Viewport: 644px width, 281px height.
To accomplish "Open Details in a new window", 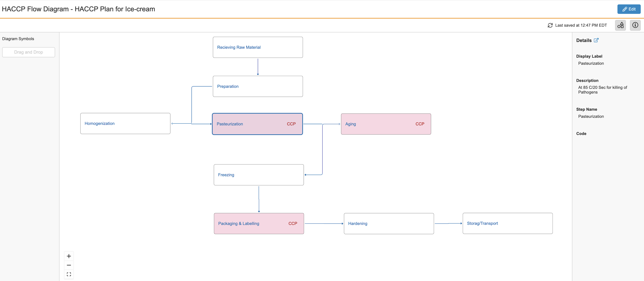I will tap(596, 40).
